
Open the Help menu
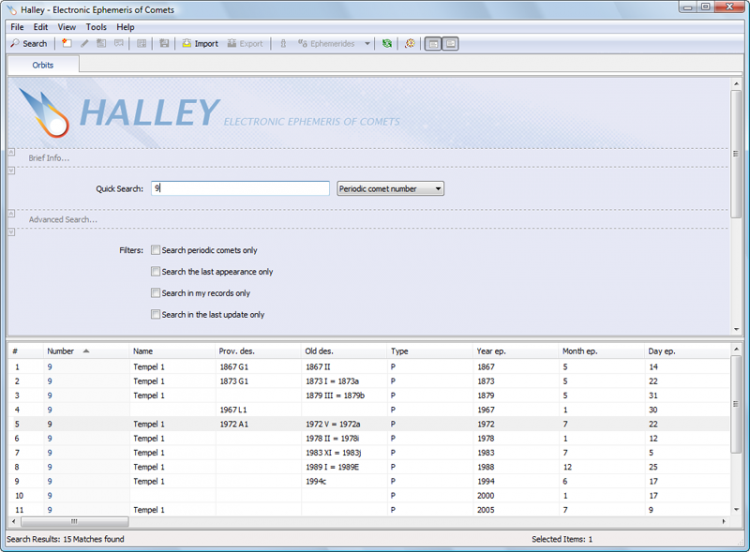125,27
